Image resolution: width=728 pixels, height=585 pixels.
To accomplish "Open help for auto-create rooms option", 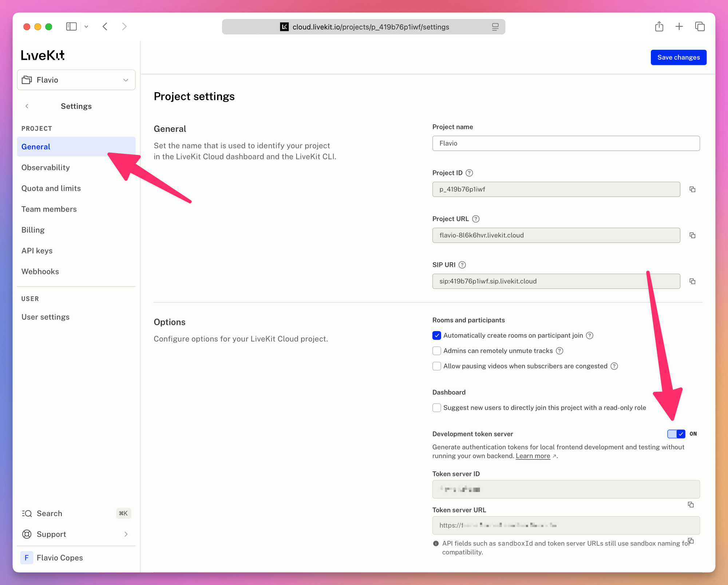I will click(590, 335).
